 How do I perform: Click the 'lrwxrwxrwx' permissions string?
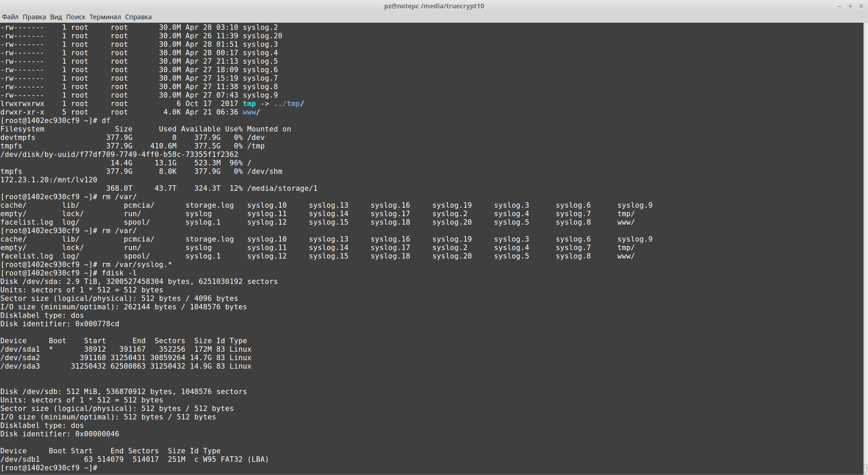22,104
